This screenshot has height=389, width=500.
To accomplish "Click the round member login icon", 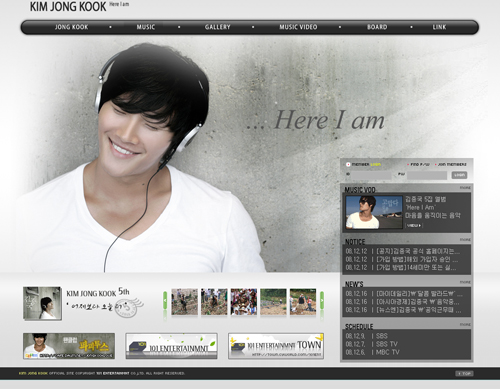I will coord(348,164).
